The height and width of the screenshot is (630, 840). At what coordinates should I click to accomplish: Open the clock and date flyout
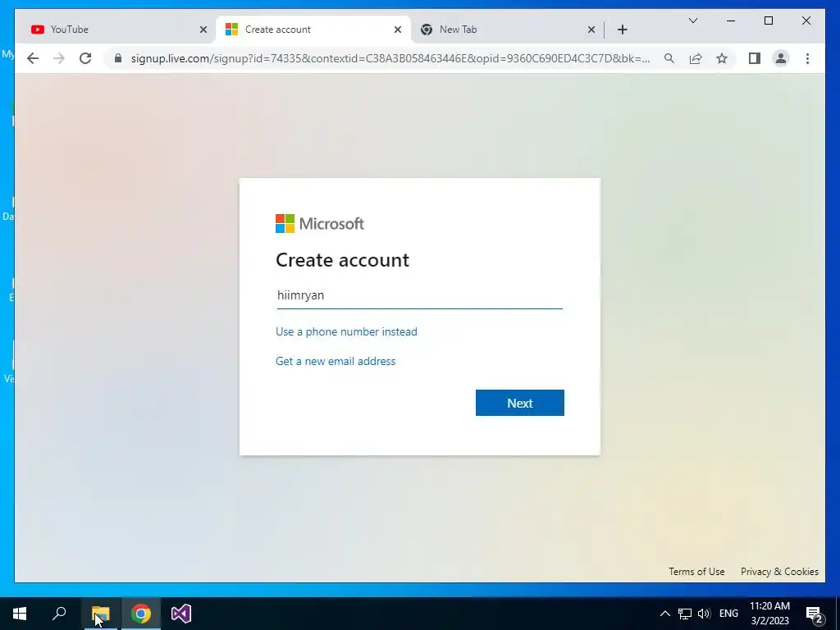coord(769,614)
